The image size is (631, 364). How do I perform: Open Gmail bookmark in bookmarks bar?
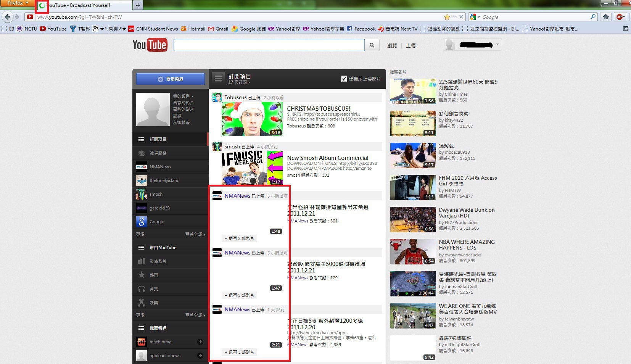tap(218, 29)
